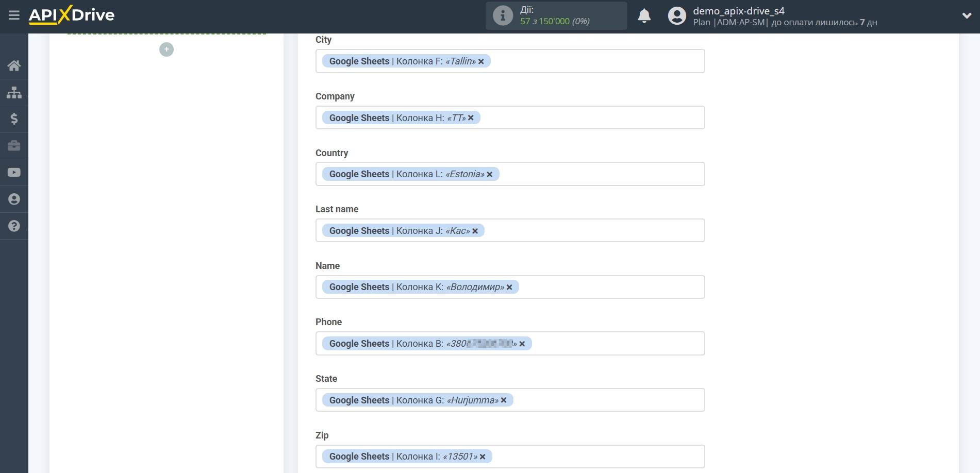980x473 pixels.
Task: Open the YouTube video tutorials icon
Action: point(14,173)
